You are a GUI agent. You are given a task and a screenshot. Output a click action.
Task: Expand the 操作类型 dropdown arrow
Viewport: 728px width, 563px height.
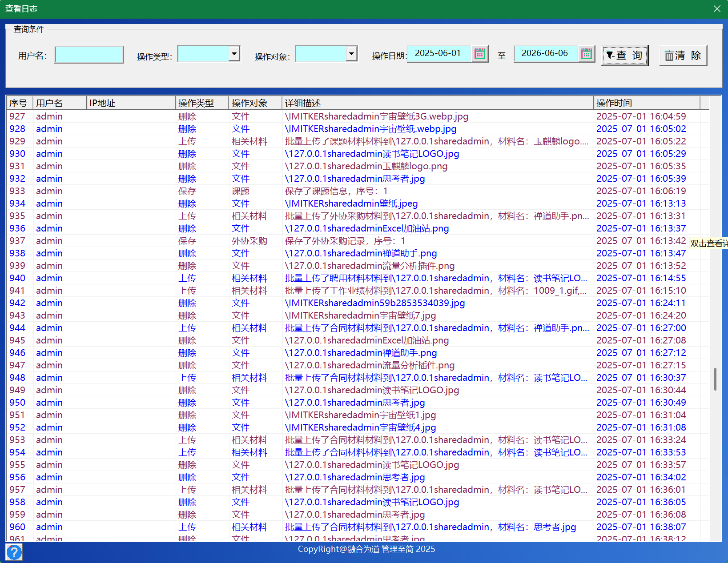click(x=234, y=54)
